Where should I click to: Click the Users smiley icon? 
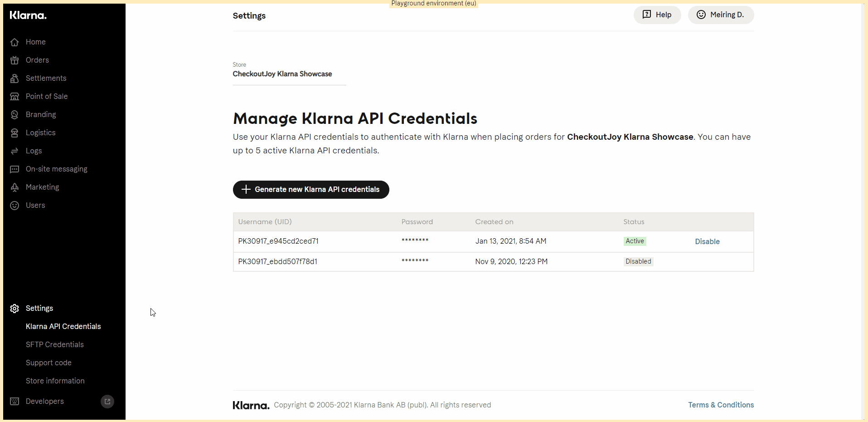coord(15,206)
